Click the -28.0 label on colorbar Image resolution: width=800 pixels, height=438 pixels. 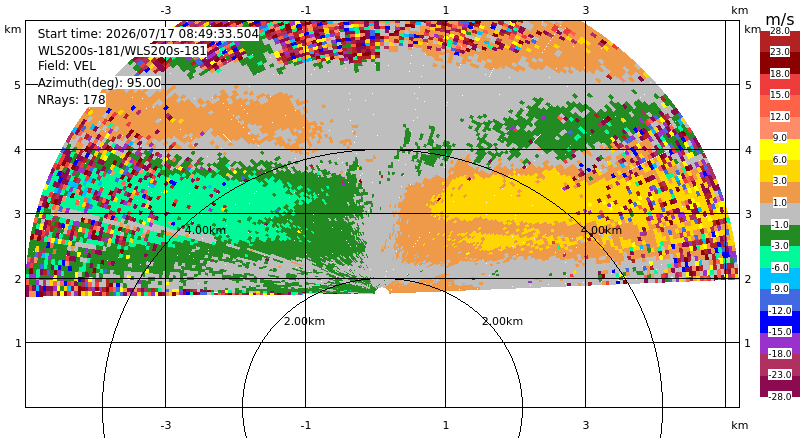[x=780, y=397]
